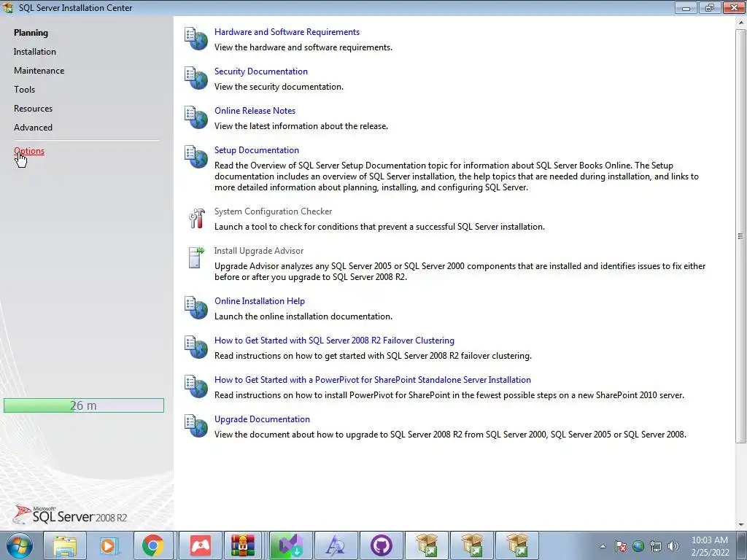Click the taskbar clock and date
Screen dimensions: 747x560
point(710,546)
